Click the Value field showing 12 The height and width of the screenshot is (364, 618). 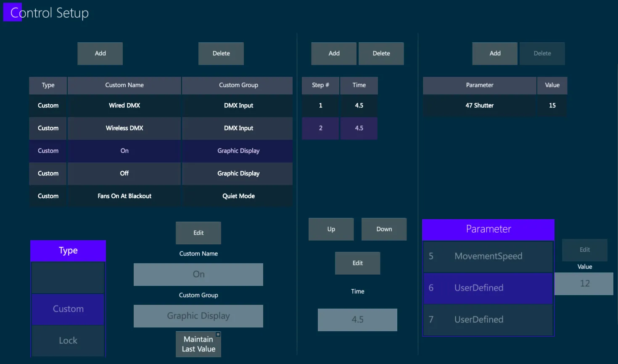pos(584,284)
